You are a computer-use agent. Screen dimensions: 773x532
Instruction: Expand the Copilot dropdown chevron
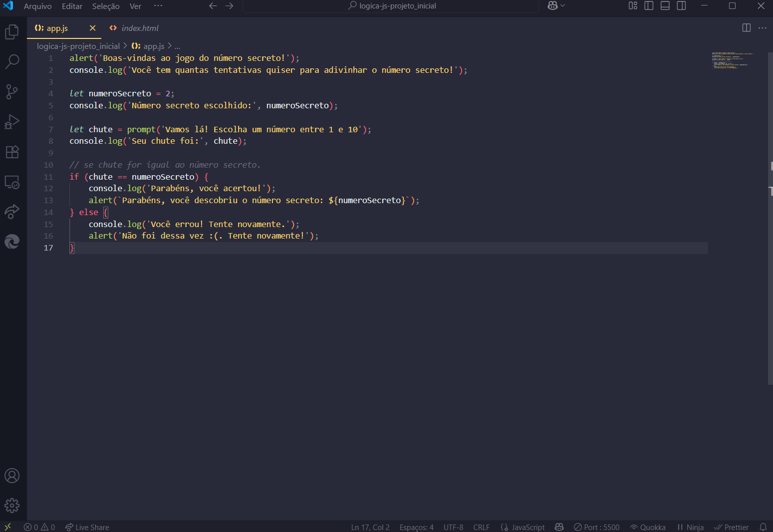(x=563, y=6)
